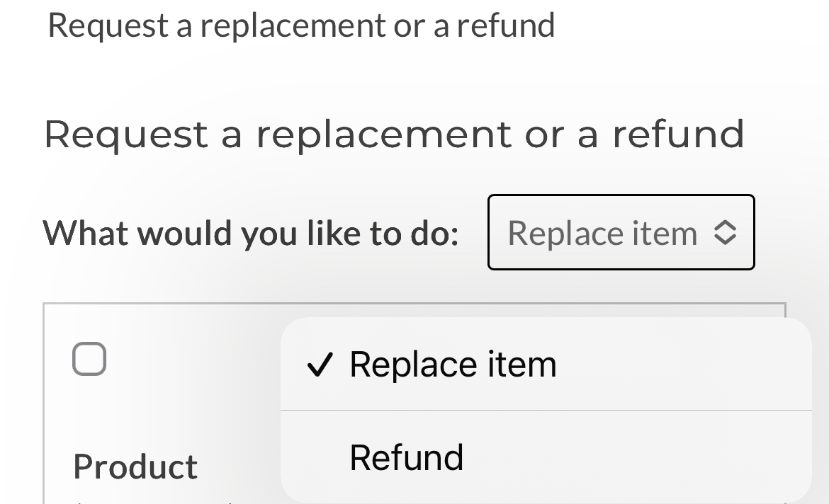Open the 'What would you like to do' selector
This screenshot has width=829, height=504.
click(x=621, y=232)
